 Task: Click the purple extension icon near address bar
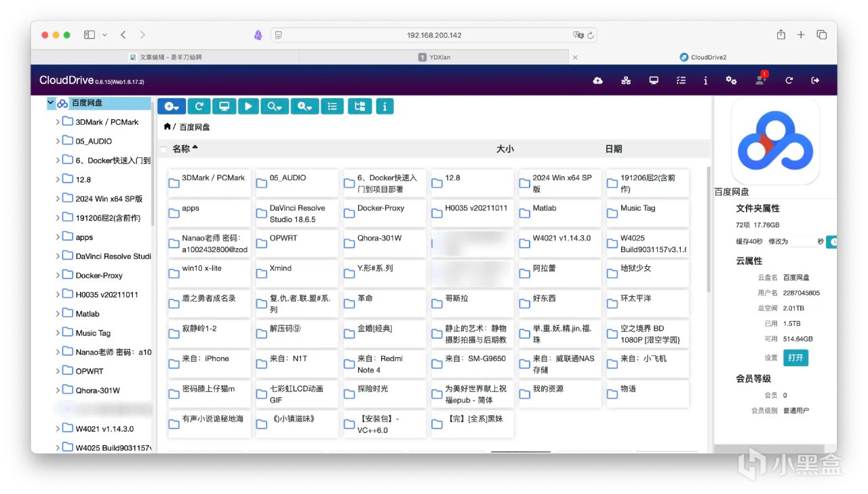(x=258, y=35)
